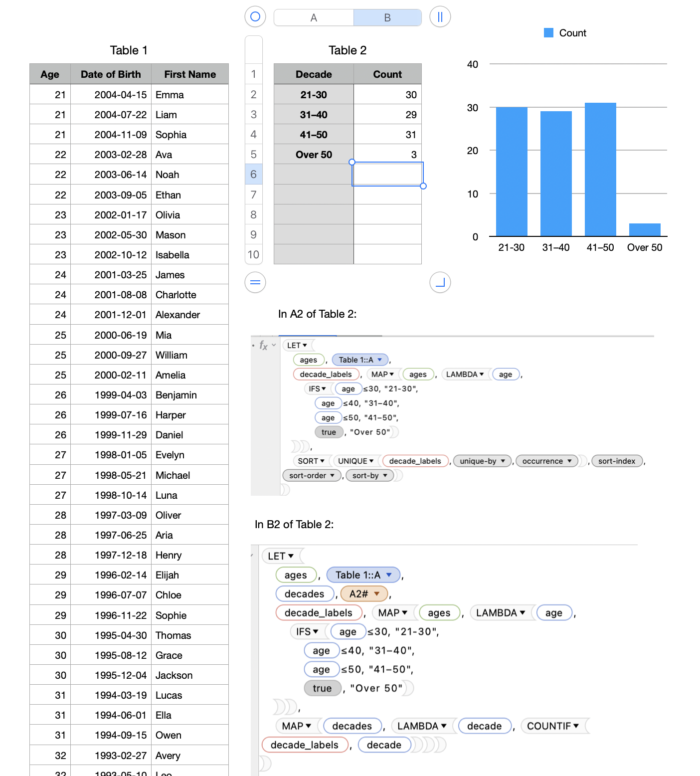Viewport: 700px width, 776px height.
Task: Open the sort-order argument dropdown
Action: [x=332, y=476]
